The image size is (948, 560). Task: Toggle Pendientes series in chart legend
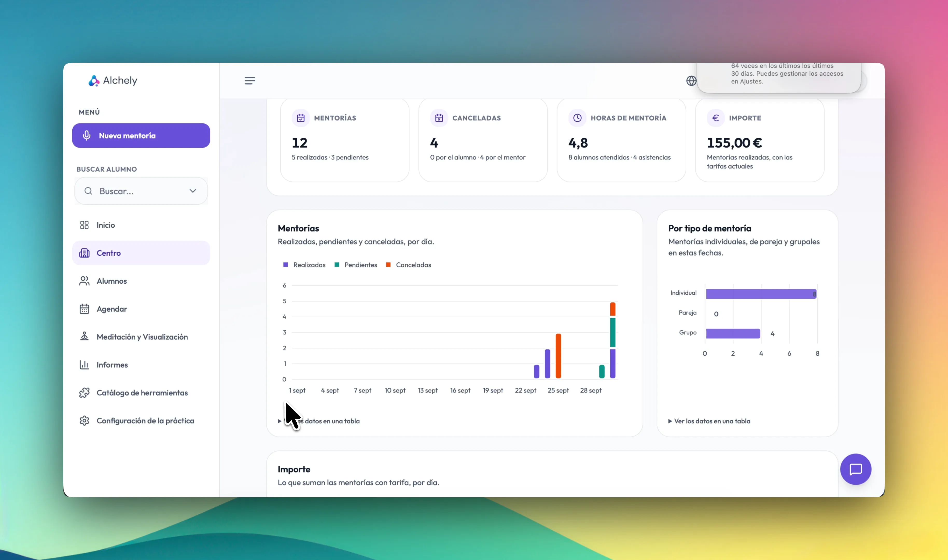click(356, 265)
